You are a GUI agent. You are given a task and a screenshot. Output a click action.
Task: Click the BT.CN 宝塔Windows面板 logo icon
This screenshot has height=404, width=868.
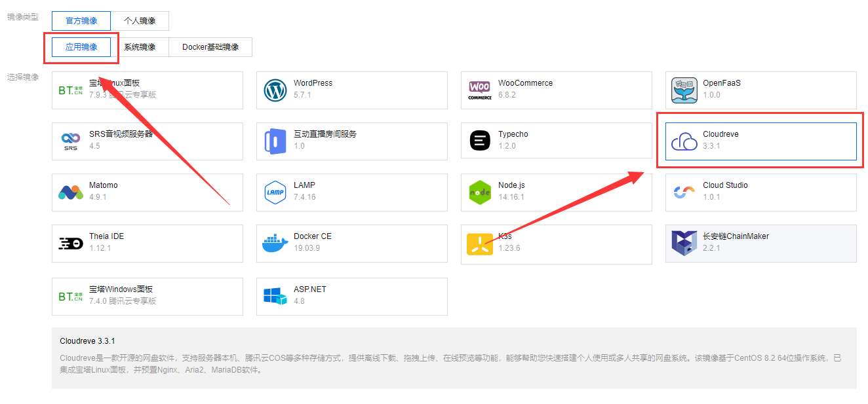click(71, 297)
